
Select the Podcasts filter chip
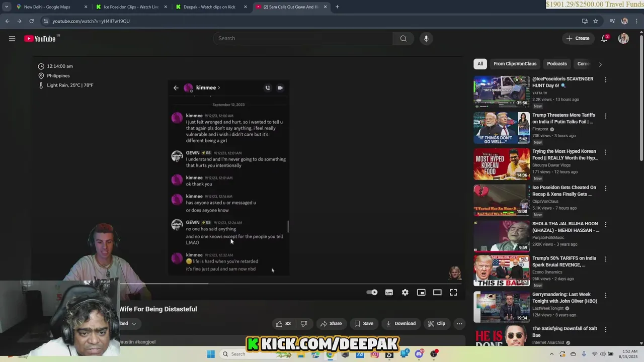coord(556,64)
